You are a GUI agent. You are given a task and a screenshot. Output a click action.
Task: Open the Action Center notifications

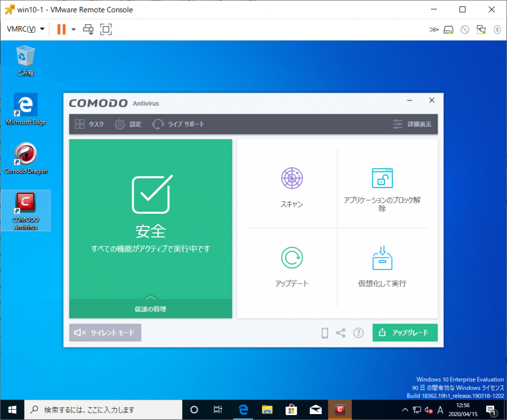[x=491, y=410]
